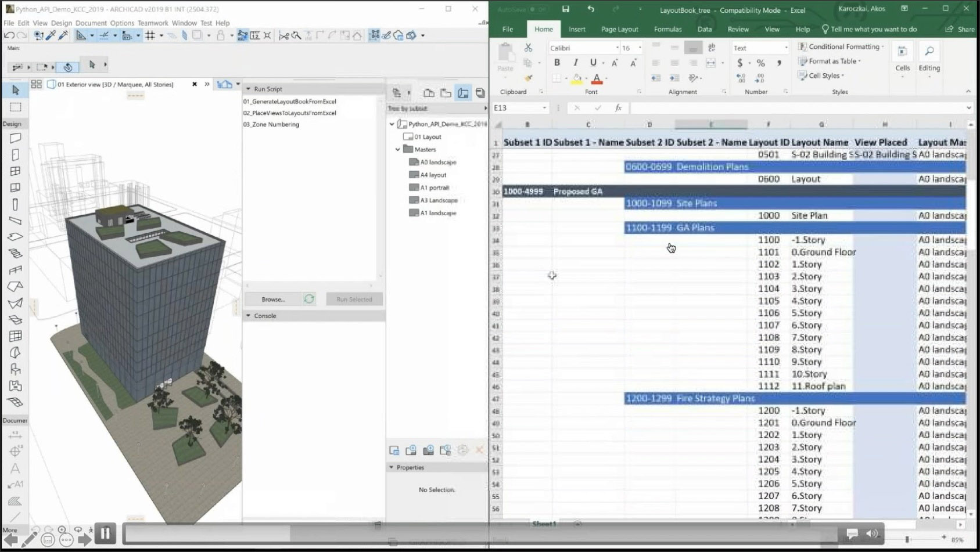The width and height of the screenshot is (980, 552).
Task: Collapse the Masters folder in navigator
Action: point(398,150)
